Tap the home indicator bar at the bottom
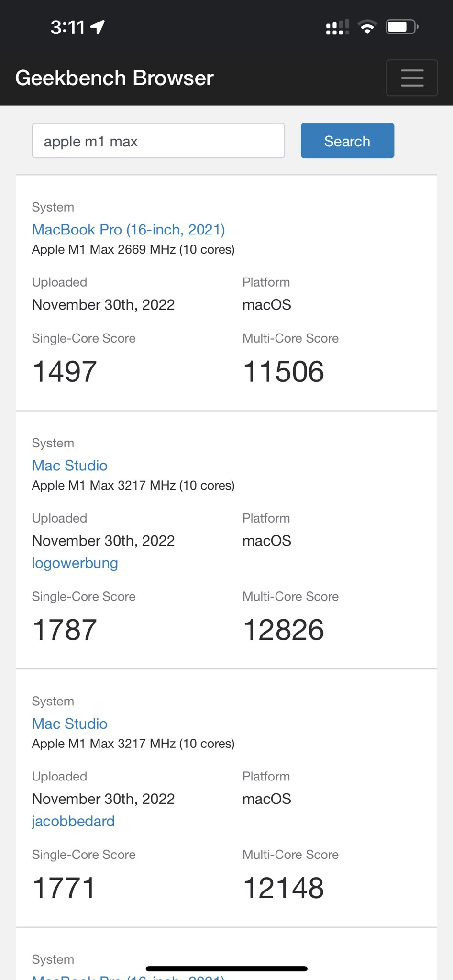Screen dimensions: 453x980 tap(226, 969)
